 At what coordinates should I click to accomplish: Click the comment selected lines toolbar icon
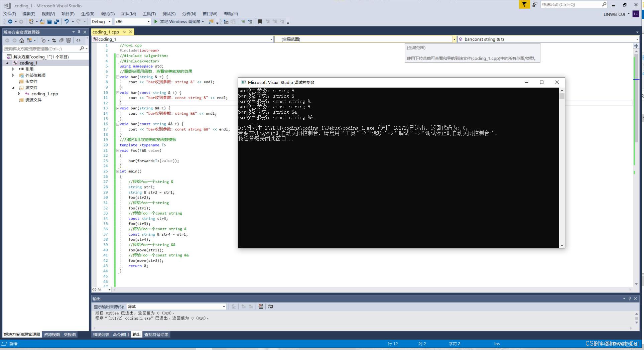tap(243, 21)
